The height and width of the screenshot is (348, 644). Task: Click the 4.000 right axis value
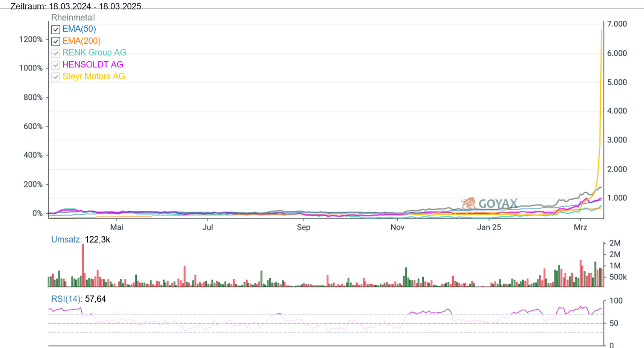tap(617, 111)
